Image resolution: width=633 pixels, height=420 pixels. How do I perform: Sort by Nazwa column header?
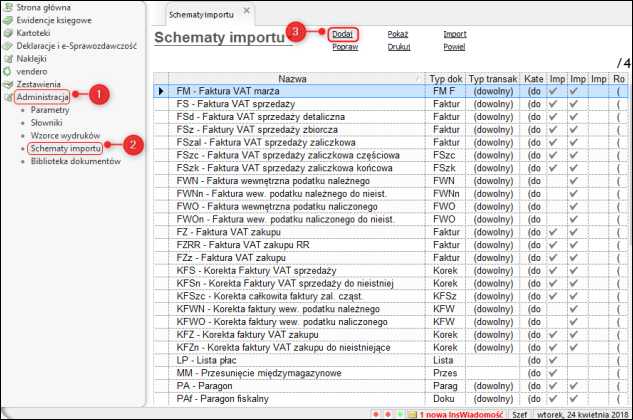(x=296, y=79)
